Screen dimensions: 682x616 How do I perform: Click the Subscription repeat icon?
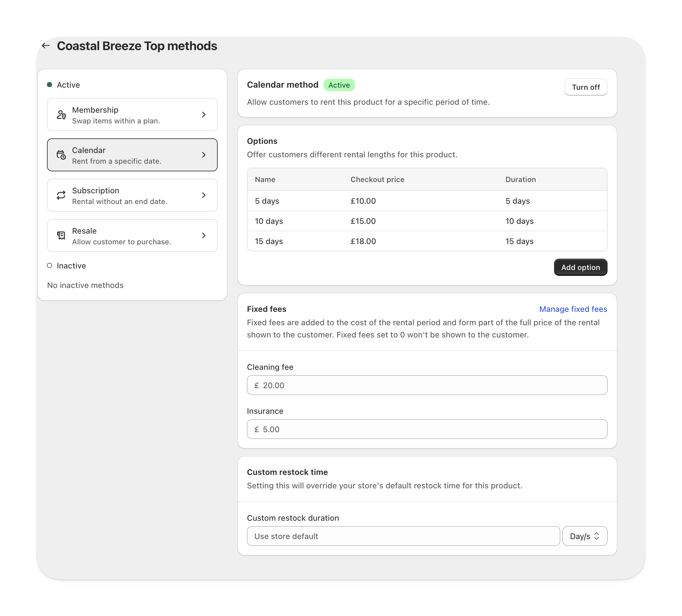[x=61, y=195]
